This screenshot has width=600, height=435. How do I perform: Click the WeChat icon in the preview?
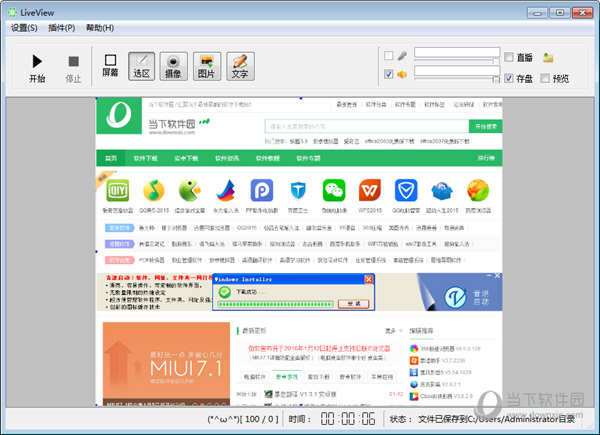click(x=334, y=191)
